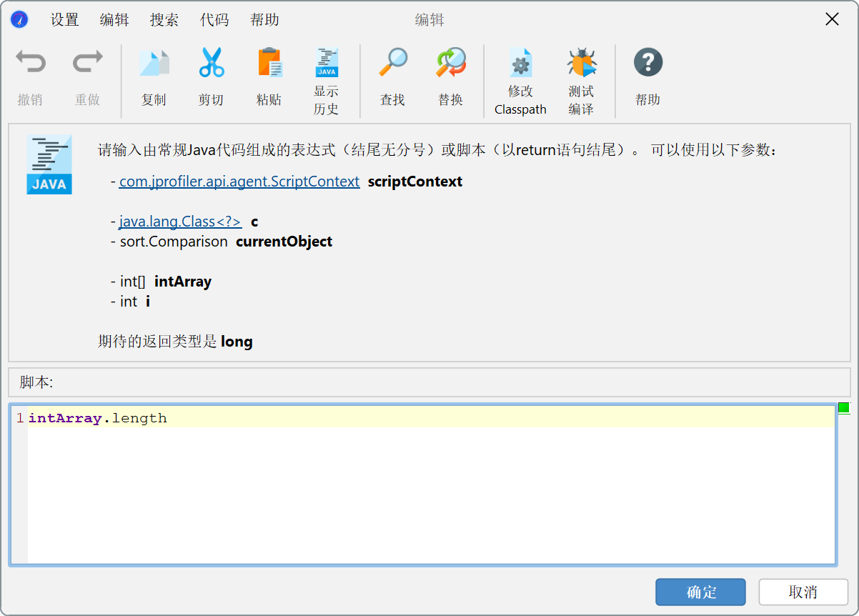Click the 撤销 (undo) toolbar icon
This screenshot has height=616, width=859.
[30, 63]
